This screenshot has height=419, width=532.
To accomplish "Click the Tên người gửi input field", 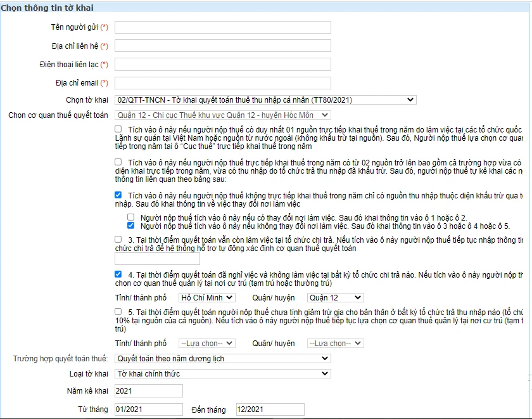I will 222,27.
